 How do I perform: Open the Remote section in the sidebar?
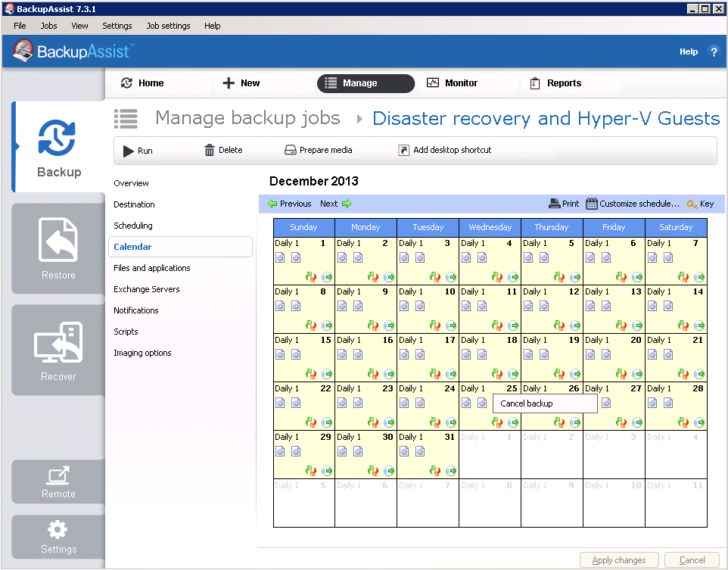pos(58,481)
